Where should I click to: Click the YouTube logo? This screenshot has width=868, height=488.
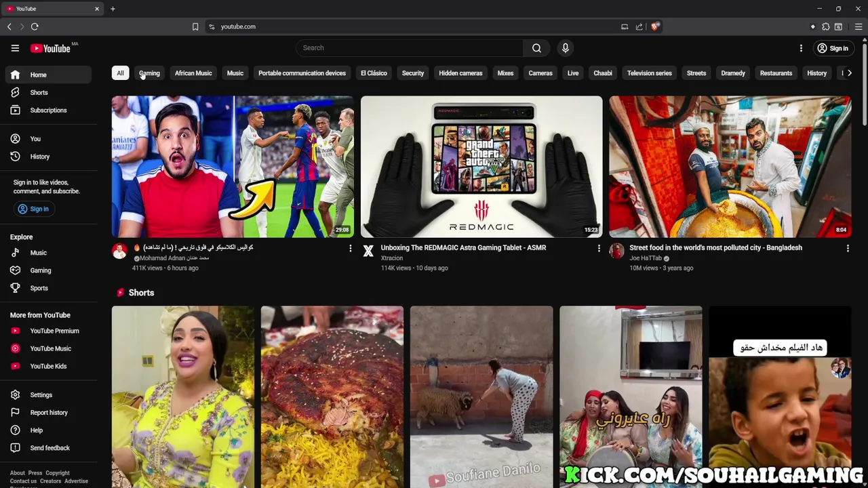click(50, 48)
